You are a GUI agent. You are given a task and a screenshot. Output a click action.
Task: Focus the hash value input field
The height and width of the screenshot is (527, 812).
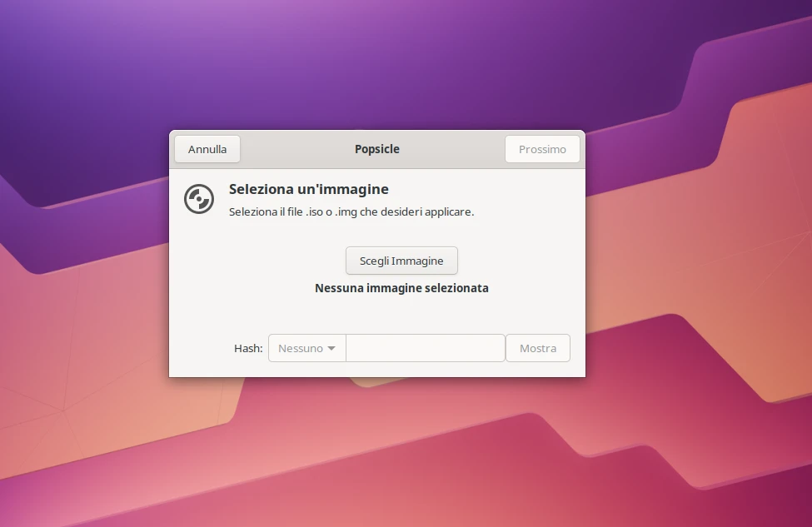pos(426,348)
